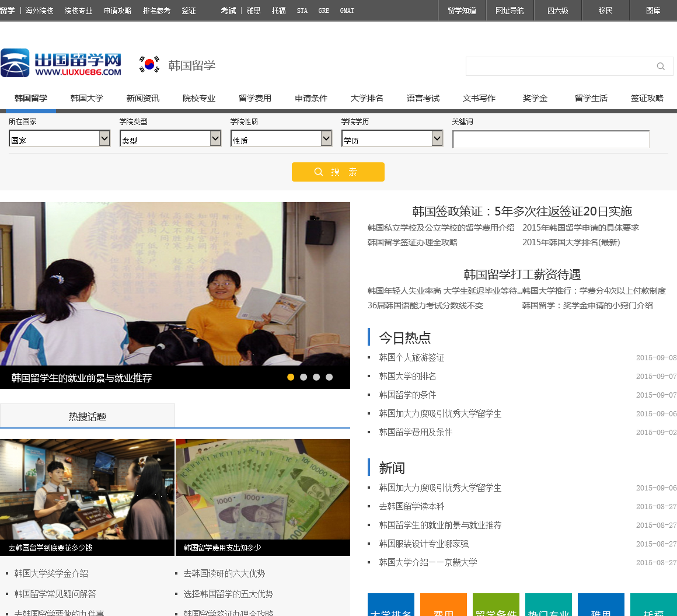677x616 pixels.
Task: Click the 关键词 keyword input field
Action: point(550,140)
